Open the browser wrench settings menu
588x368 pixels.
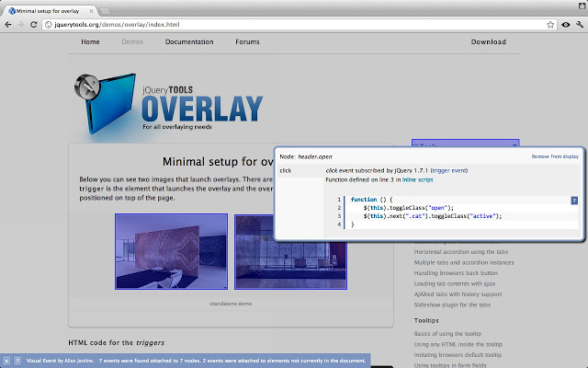click(580, 25)
